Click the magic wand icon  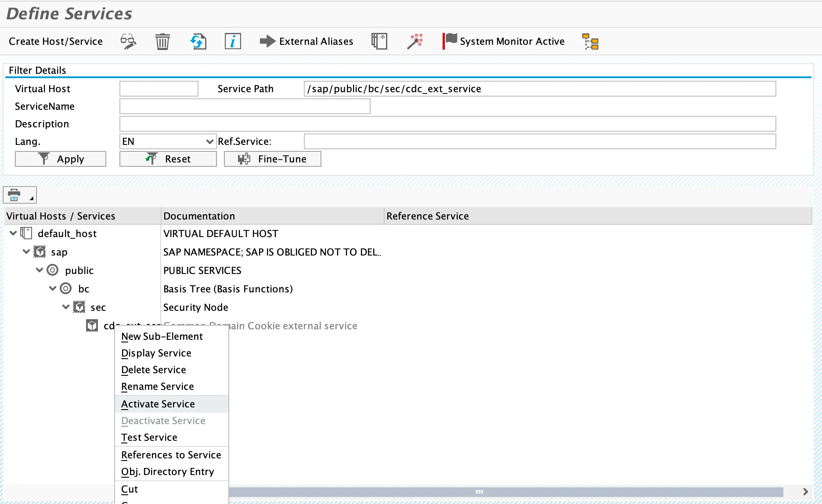pos(415,42)
